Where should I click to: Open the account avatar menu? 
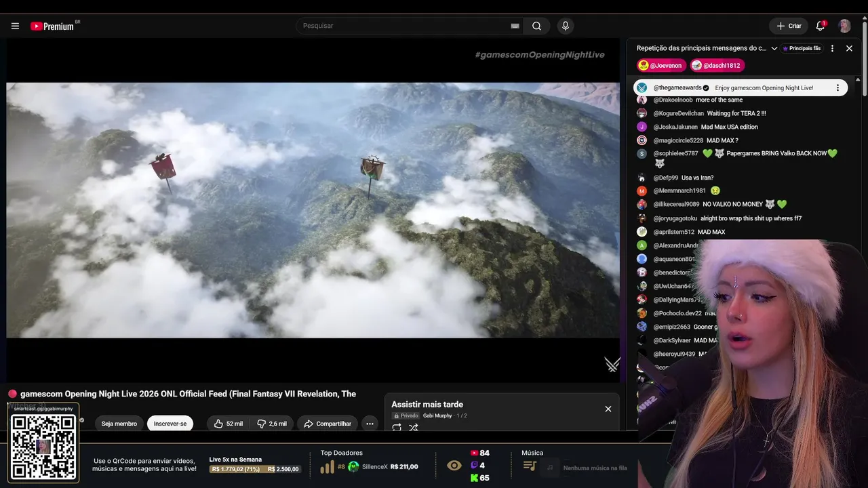(x=844, y=26)
